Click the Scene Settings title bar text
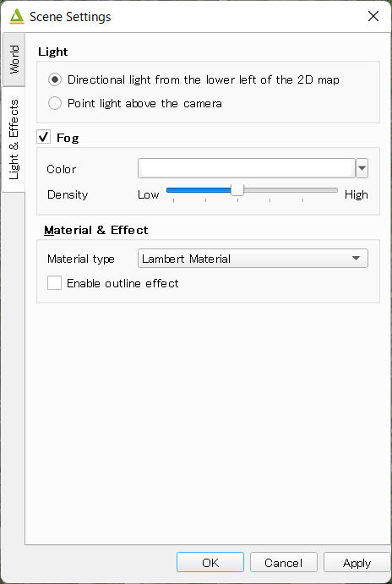This screenshot has height=584, width=392. tap(70, 17)
